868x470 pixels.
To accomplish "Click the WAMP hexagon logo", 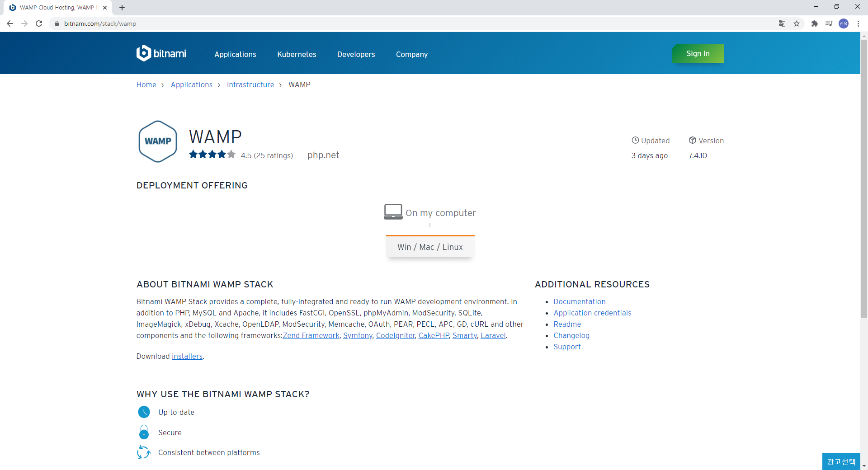I will [157, 141].
